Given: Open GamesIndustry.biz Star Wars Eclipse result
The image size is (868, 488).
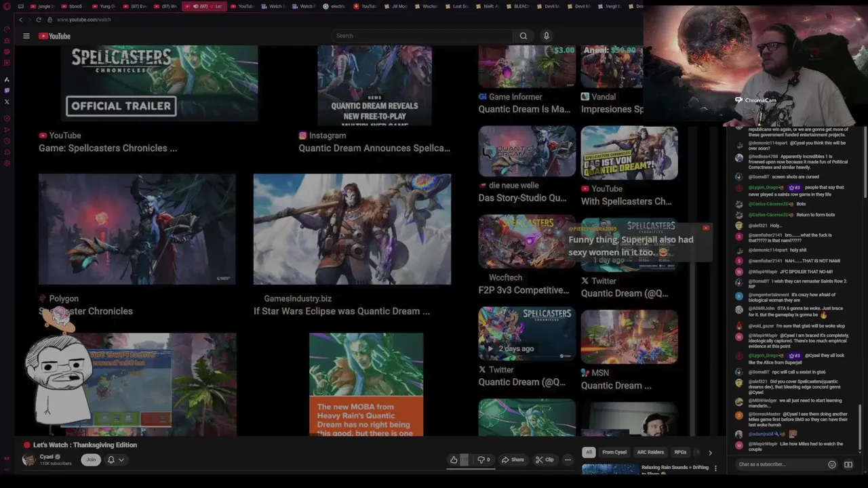Looking at the screenshot, I should tap(342, 311).
